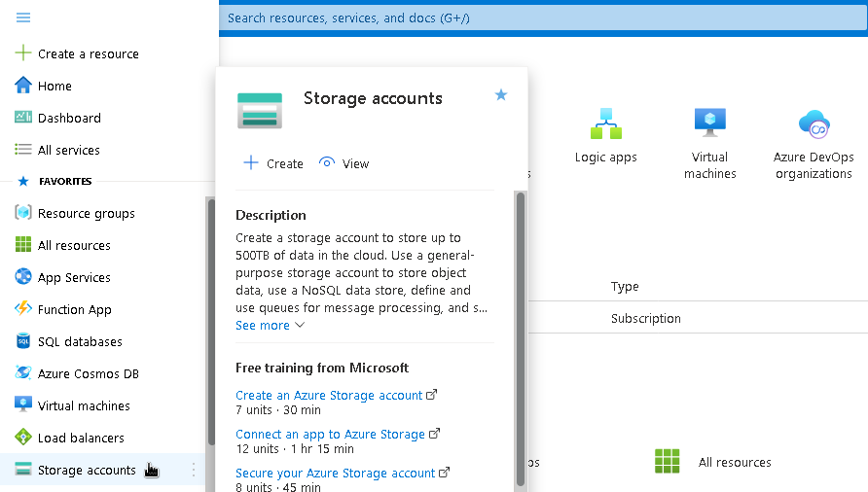Click the Storage accounts card scrollbar
Screen dimensions: 868x492
pos(521,337)
